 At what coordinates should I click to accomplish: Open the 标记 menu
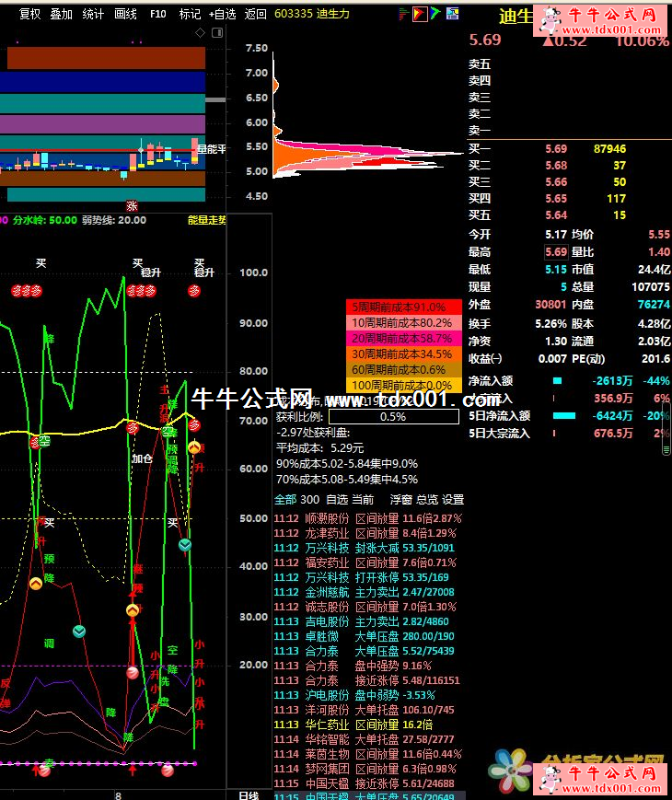tap(190, 14)
